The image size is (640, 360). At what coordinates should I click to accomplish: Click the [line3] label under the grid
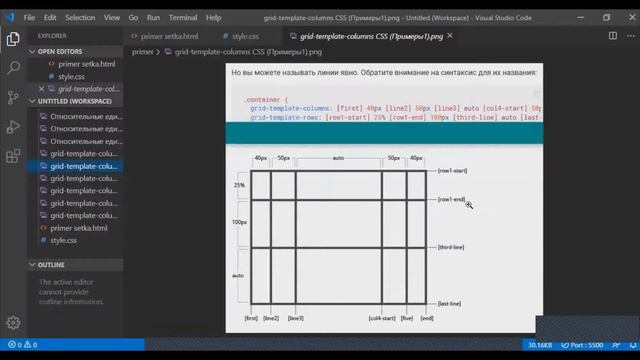point(296,318)
